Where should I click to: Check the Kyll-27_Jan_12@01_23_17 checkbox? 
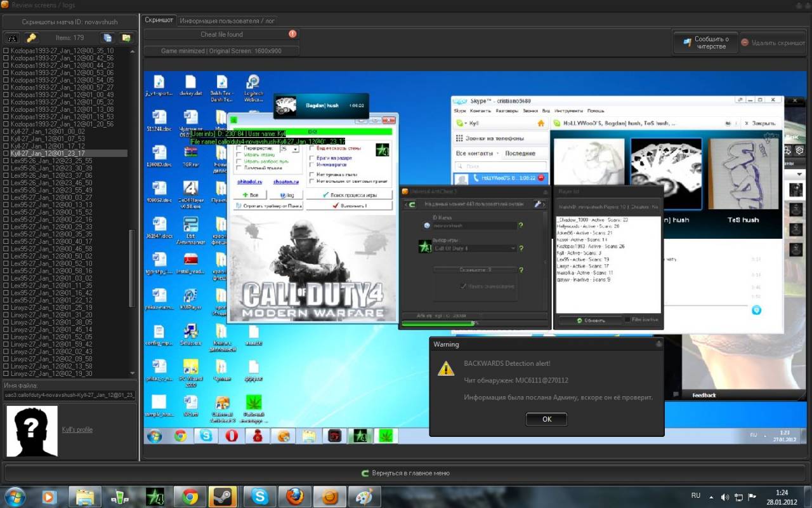tap(6, 153)
